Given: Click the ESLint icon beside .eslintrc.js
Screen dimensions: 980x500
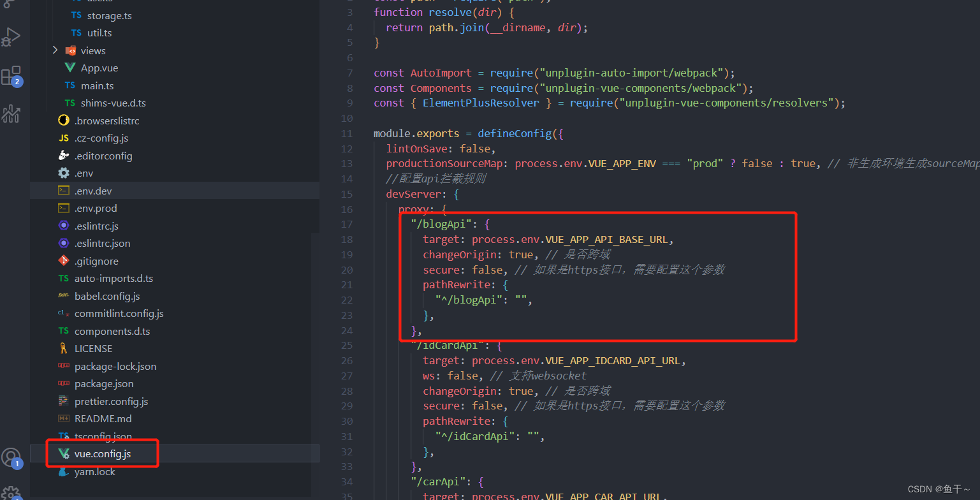Looking at the screenshot, I should [x=64, y=226].
